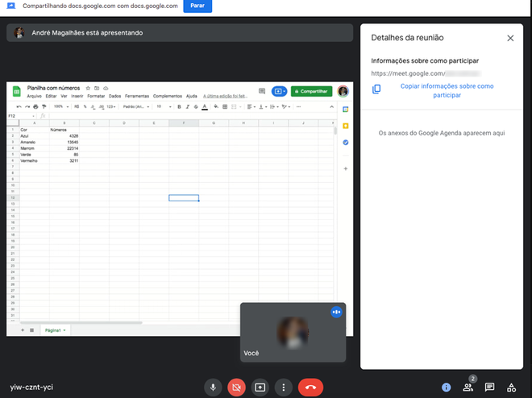Screen dimensions: 532x398
Task: Open the Formatar menu in Sheets
Action: pos(96,97)
